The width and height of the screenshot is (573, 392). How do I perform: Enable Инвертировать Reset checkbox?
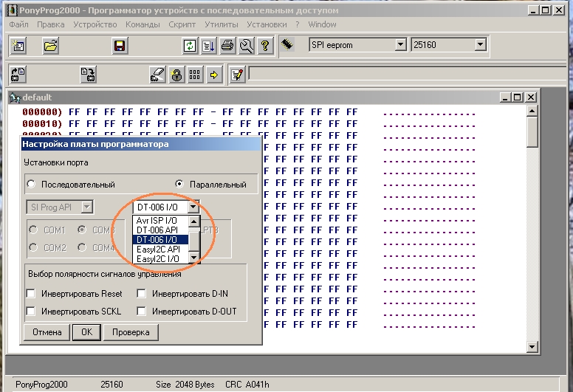point(31,294)
